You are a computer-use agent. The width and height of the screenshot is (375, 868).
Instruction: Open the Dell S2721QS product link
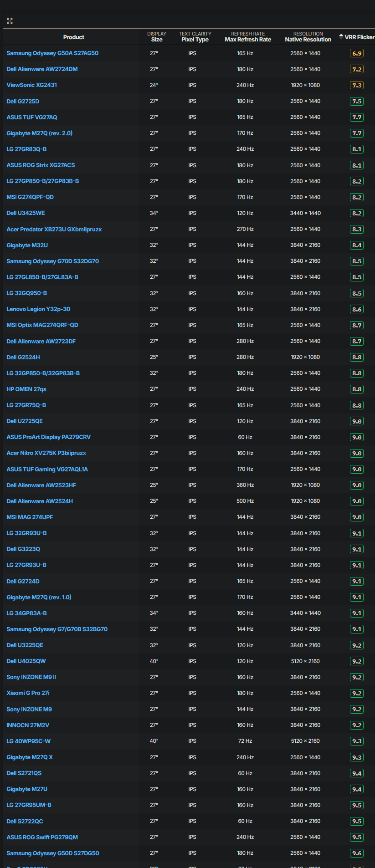coord(24,773)
